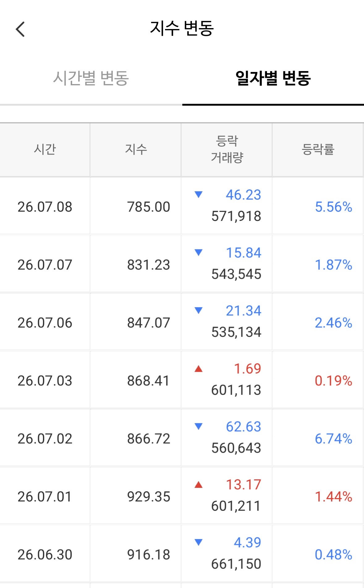Tap the 지수 column header
364x588 pixels.
click(x=136, y=150)
